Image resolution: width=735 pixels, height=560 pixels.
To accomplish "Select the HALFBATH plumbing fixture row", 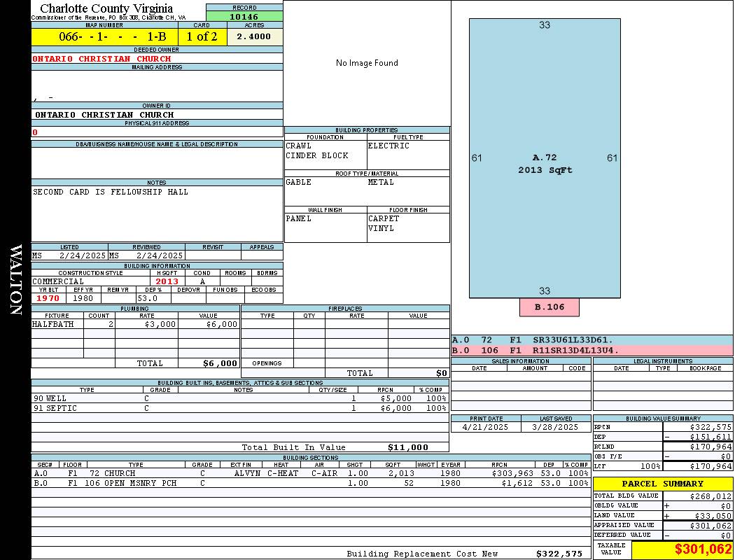I will click(x=135, y=324).
